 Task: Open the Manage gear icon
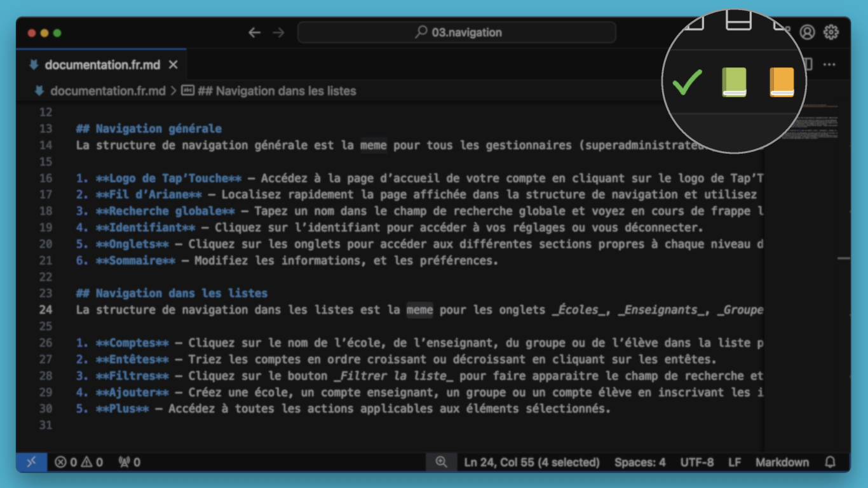coord(831,32)
